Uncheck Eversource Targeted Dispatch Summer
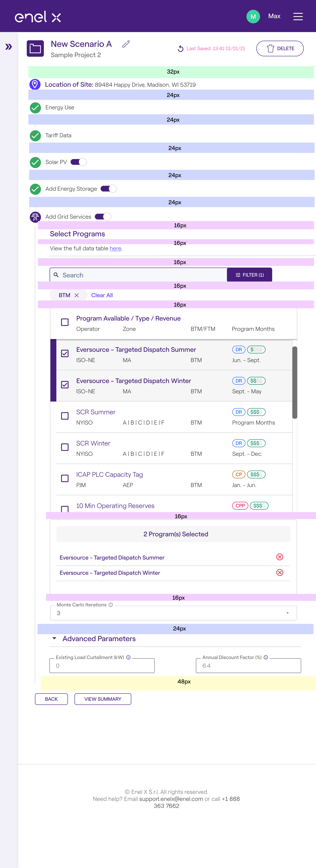The image size is (316, 868). tap(65, 353)
